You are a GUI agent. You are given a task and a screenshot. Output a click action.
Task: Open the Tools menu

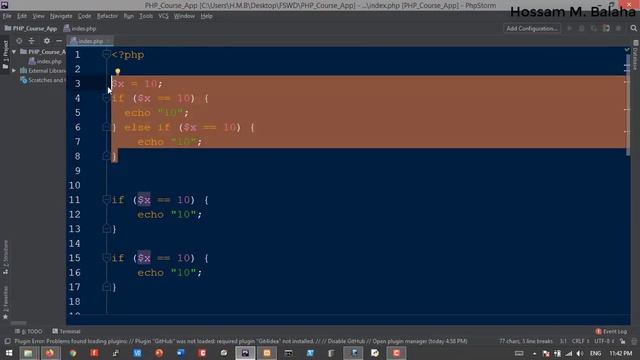(146, 16)
